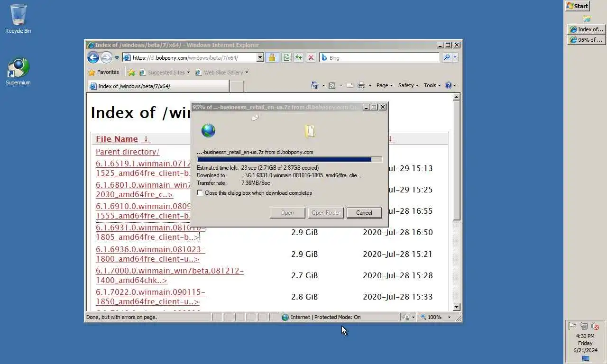Viewport: 607px width, 364px height.
Task: Click the Internet Protected Mode zone indicator
Action: tap(340, 317)
